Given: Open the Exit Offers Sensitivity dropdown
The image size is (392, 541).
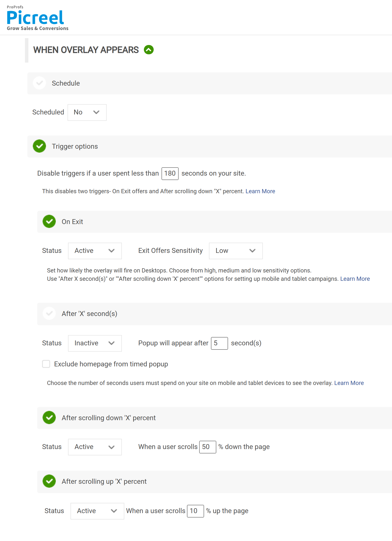Looking at the screenshot, I should (235, 251).
